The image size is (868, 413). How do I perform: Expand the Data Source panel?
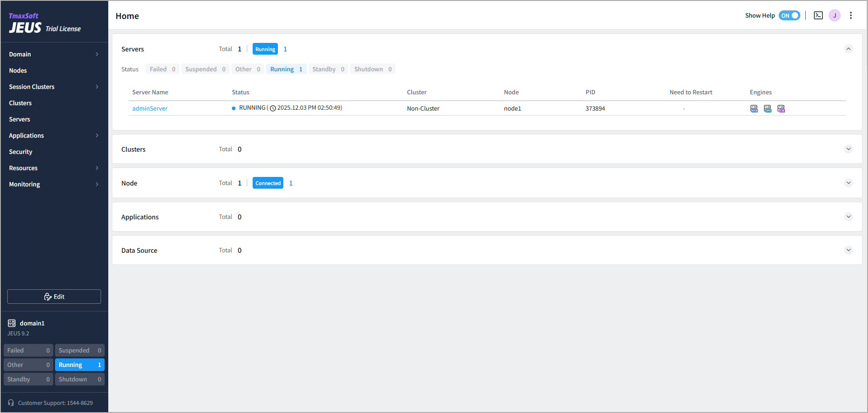pyautogui.click(x=848, y=250)
